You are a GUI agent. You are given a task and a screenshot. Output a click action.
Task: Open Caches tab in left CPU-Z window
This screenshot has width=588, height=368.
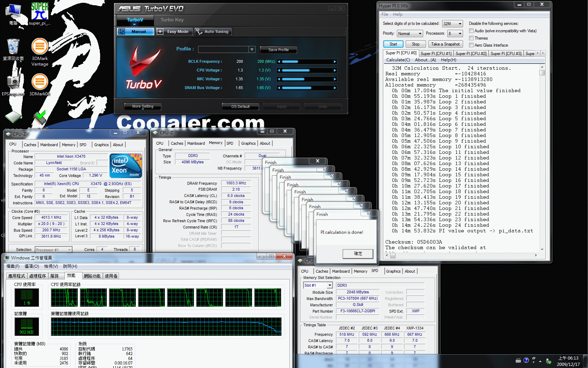coord(30,145)
